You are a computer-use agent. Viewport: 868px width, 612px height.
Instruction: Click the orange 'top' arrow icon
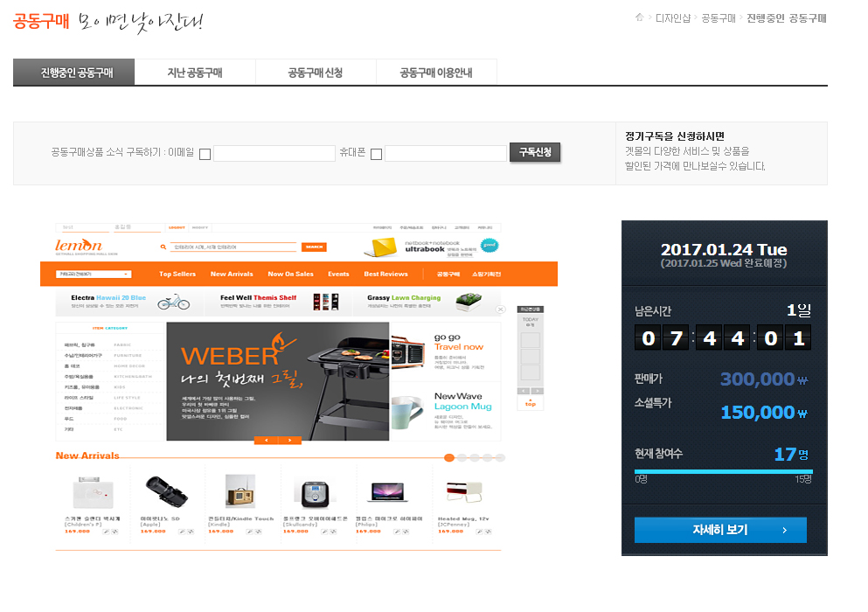(x=530, y=402)
